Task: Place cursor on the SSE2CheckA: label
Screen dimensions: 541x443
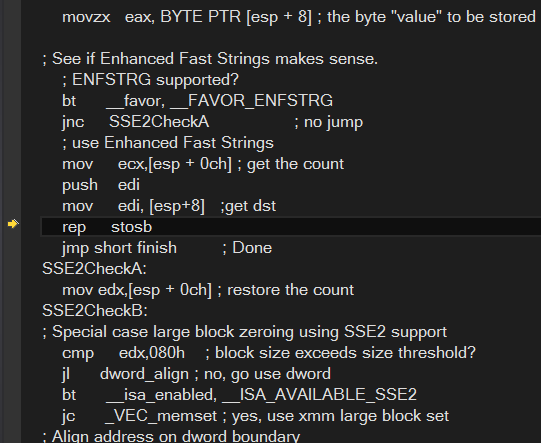Action: pyautogui.click(x=94, y=269)
